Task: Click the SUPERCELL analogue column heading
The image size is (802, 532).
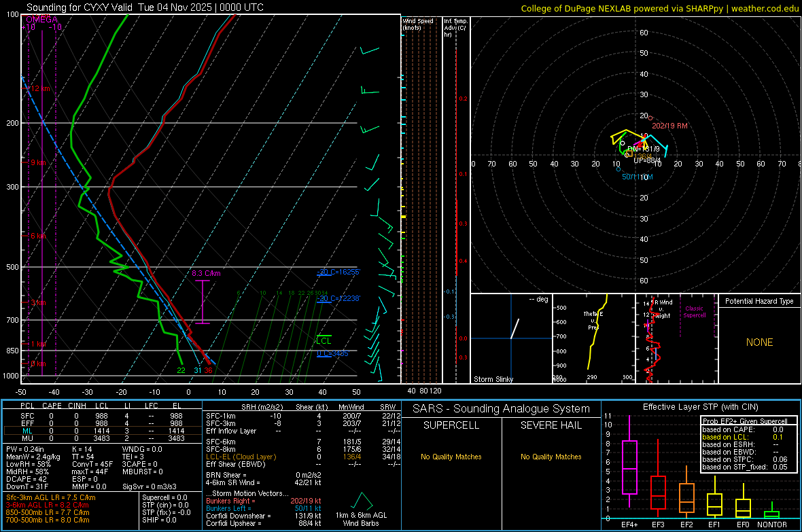Action: 451,425
